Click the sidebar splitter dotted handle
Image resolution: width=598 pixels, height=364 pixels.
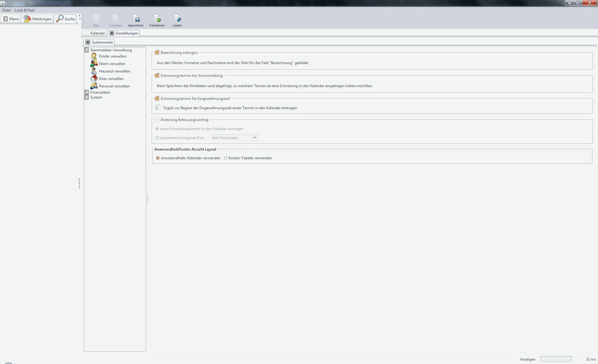(x=79, y=184)
